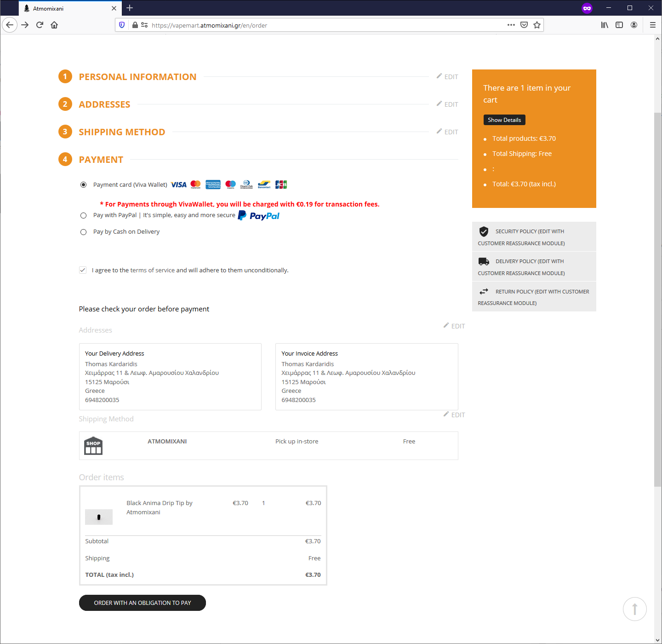Viewport: 662px width, 644px height.
Task: Click the Mastercard payment icon
Action: (x=195, y=184)
